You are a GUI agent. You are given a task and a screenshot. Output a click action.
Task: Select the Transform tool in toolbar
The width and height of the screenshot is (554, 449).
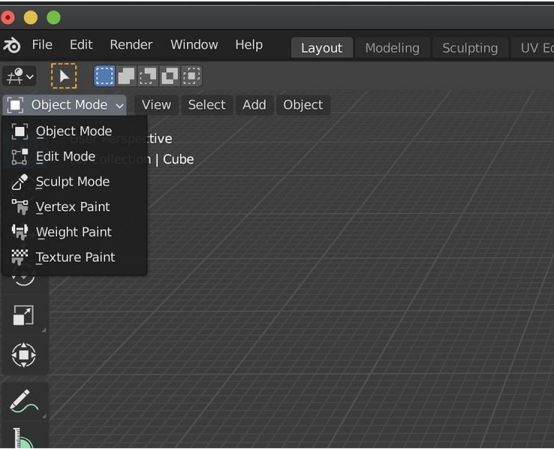[x=24, y=354]
